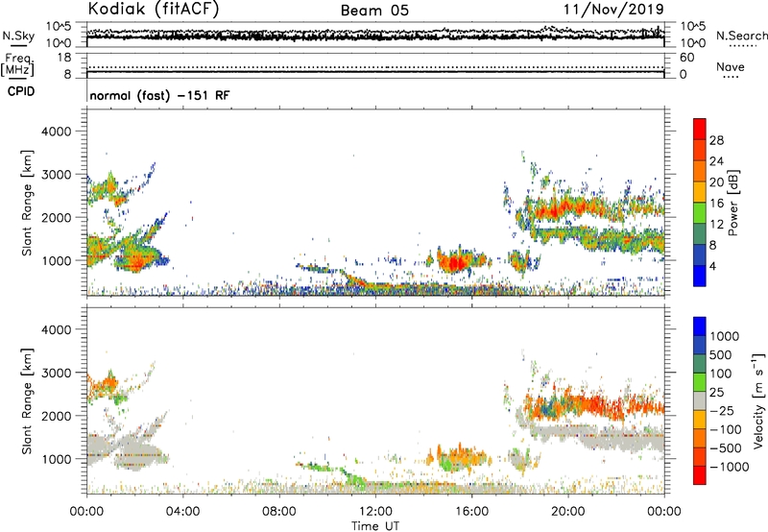Screen dimensions: 768x532
Task: Click the 'Velocity [m s-1]' colorbar label
Action: (758, 400)
